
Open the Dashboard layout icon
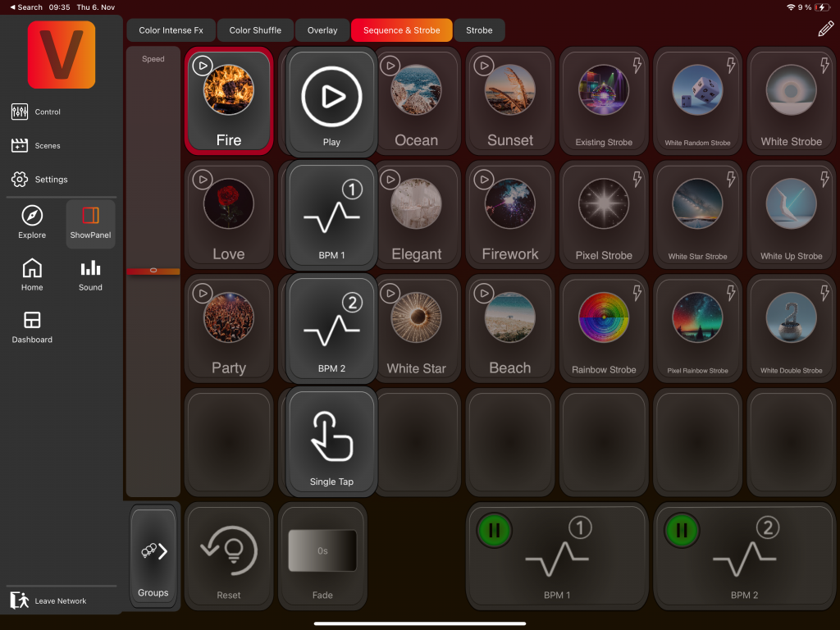(32, 321)
